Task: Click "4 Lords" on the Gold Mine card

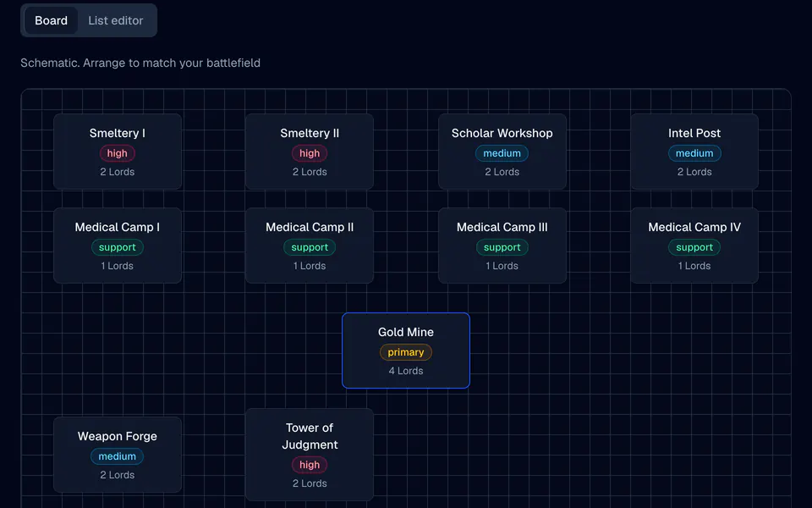Action: pos(406,371)
